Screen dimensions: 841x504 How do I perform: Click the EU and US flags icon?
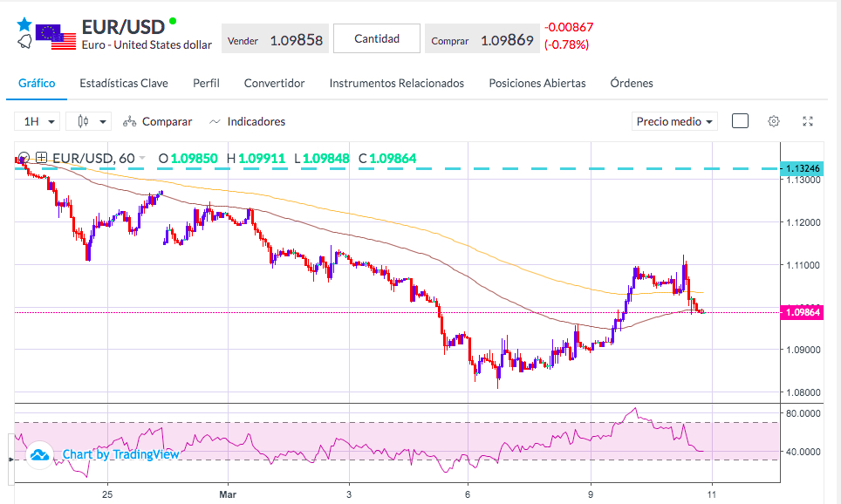point(56,37)
